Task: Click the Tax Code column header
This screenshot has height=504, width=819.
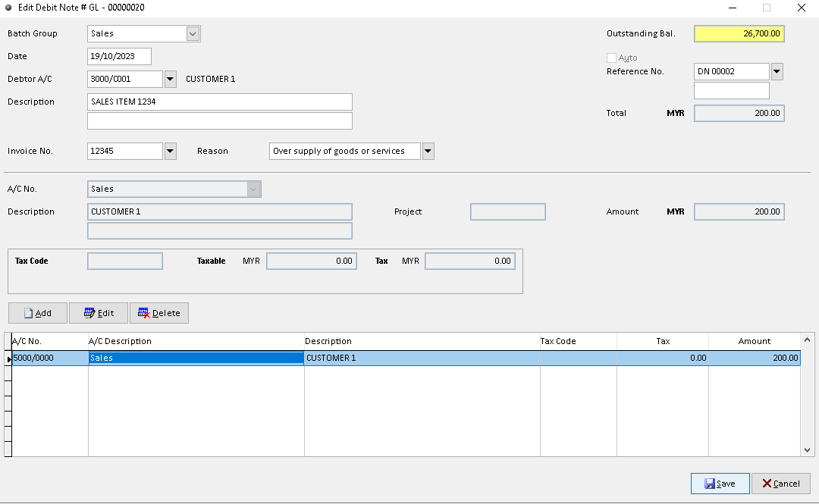Action: click(x=578, y=342)
